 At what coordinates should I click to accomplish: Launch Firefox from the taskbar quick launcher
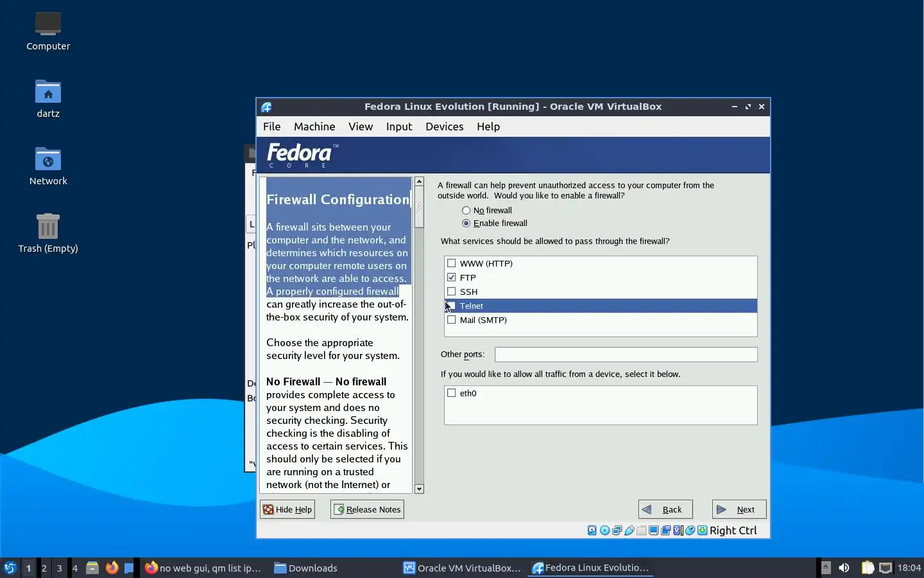pos(112,568)
